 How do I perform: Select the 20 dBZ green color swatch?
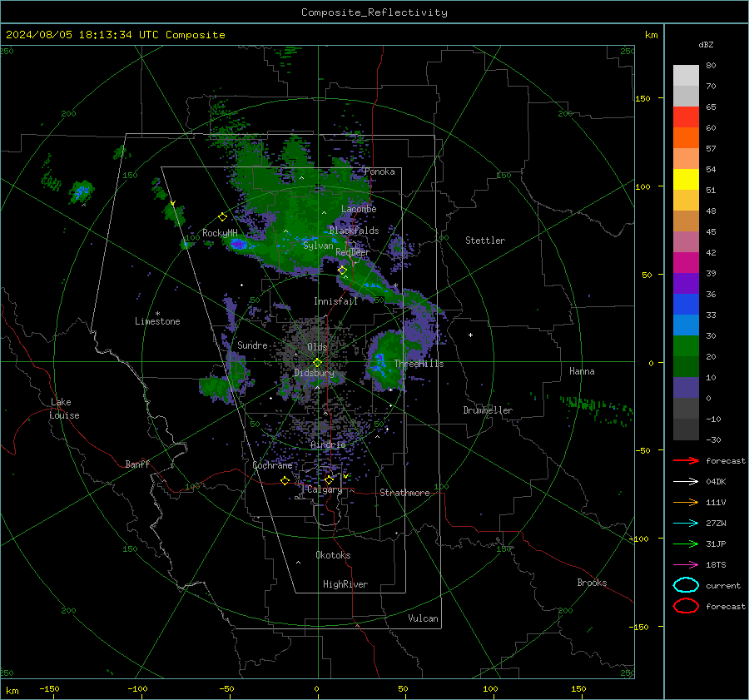pyautogui.click(x=686, y=345)
